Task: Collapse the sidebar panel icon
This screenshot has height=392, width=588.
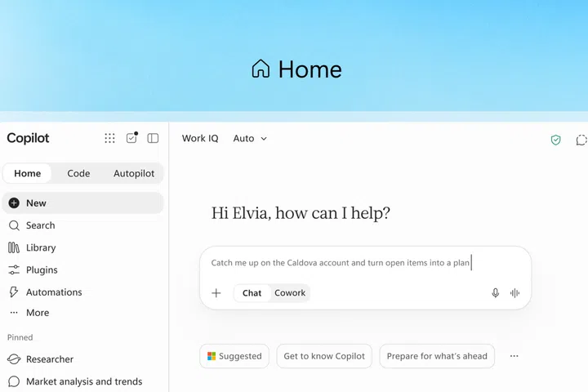Action: [153, 138]
